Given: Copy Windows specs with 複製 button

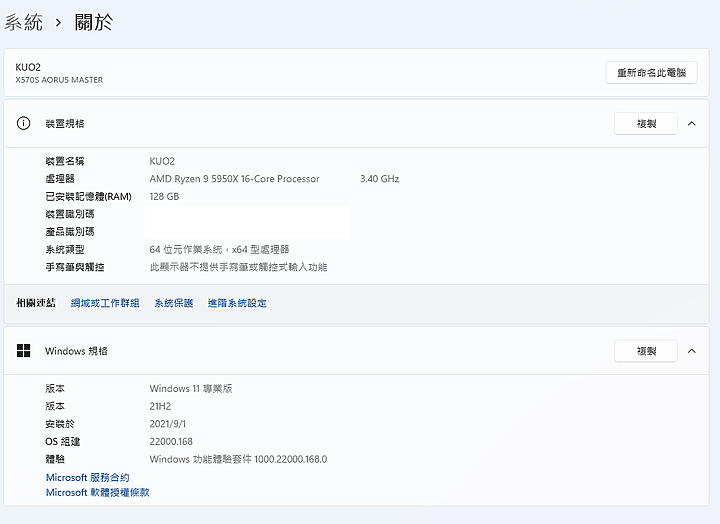Looking at the screenshot, I should [646, 351].
